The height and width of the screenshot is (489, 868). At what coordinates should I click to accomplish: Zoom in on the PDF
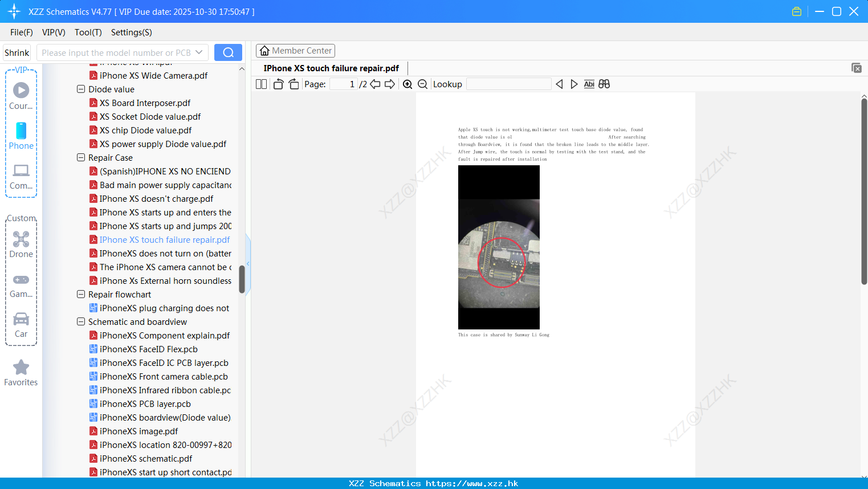click(x=407, y=84)
